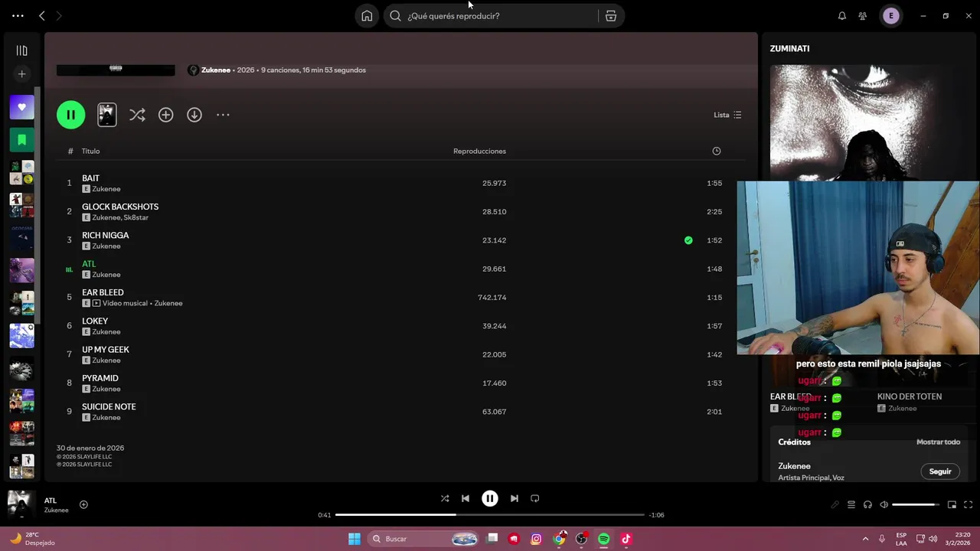The image size is (980, 551).
Task: Open the KINO DER TOTEN card
Action: [910, 396]
